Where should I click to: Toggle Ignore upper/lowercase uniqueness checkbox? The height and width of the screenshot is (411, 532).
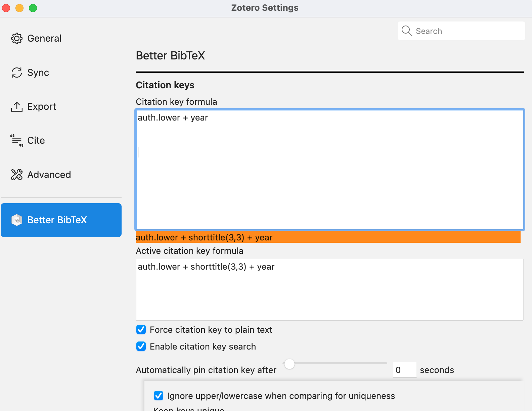point(159,396)
